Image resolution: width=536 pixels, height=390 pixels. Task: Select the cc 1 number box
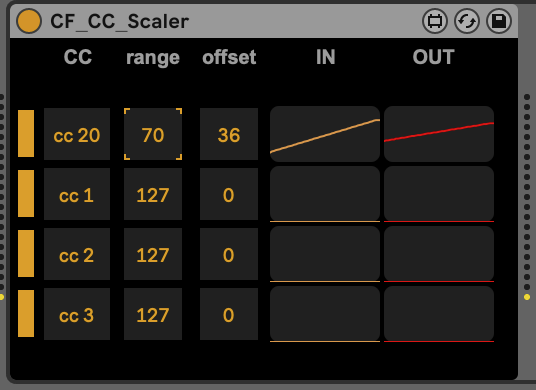(77, 194)
